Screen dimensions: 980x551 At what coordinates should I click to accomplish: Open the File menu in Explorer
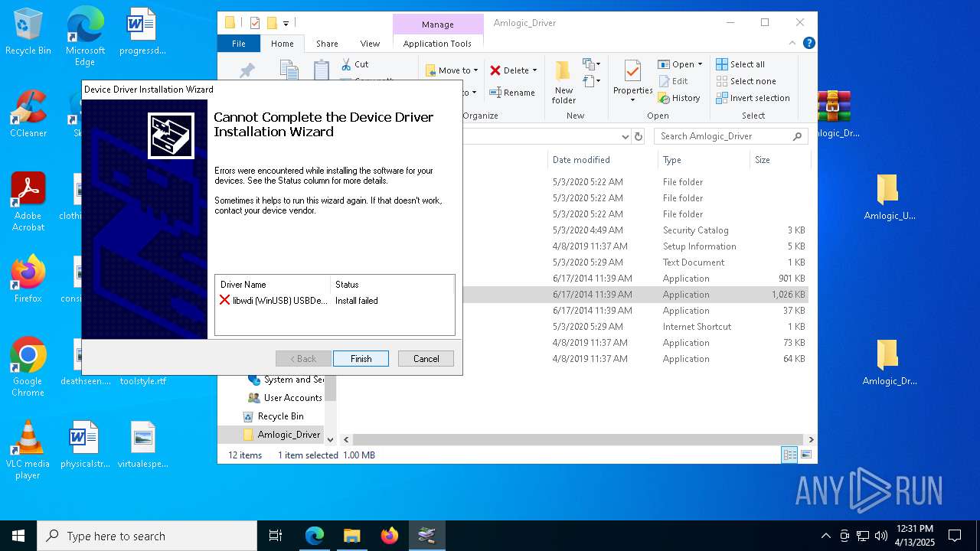239,44
